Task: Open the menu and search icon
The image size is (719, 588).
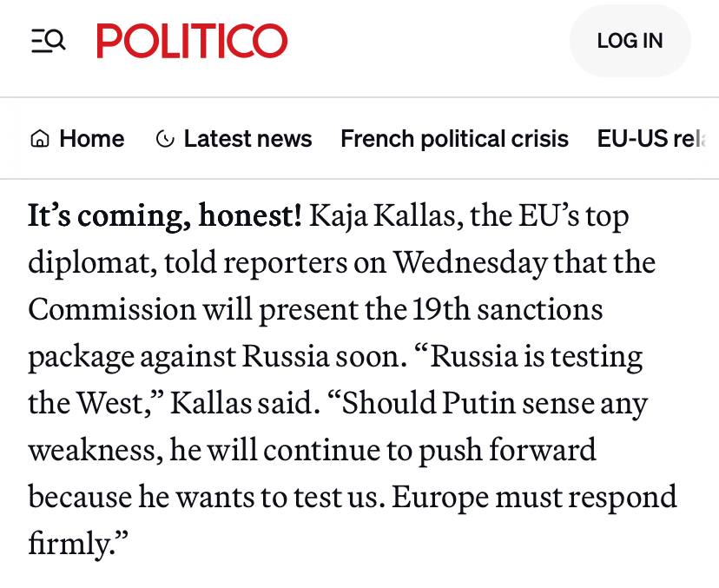Action: [x=48, y=40]
